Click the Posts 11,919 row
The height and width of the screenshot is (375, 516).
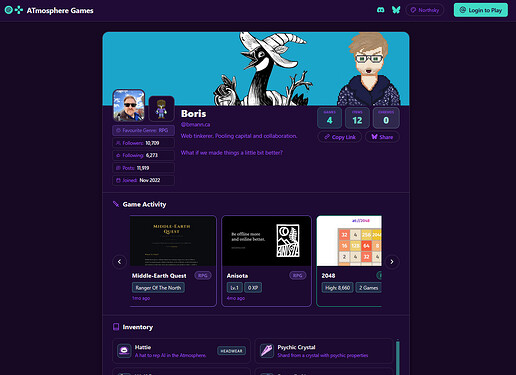pyautogui.click(x=143, y=168)
